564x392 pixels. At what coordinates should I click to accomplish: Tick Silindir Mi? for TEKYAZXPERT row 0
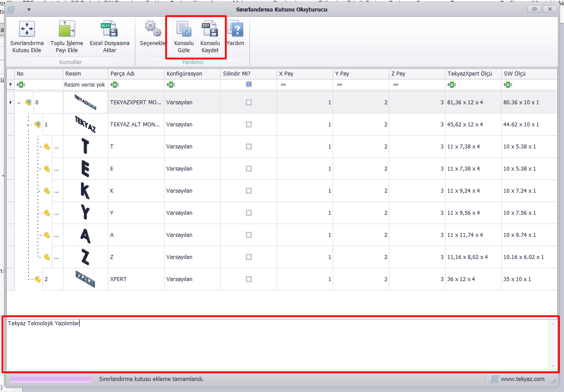(249, 103)
